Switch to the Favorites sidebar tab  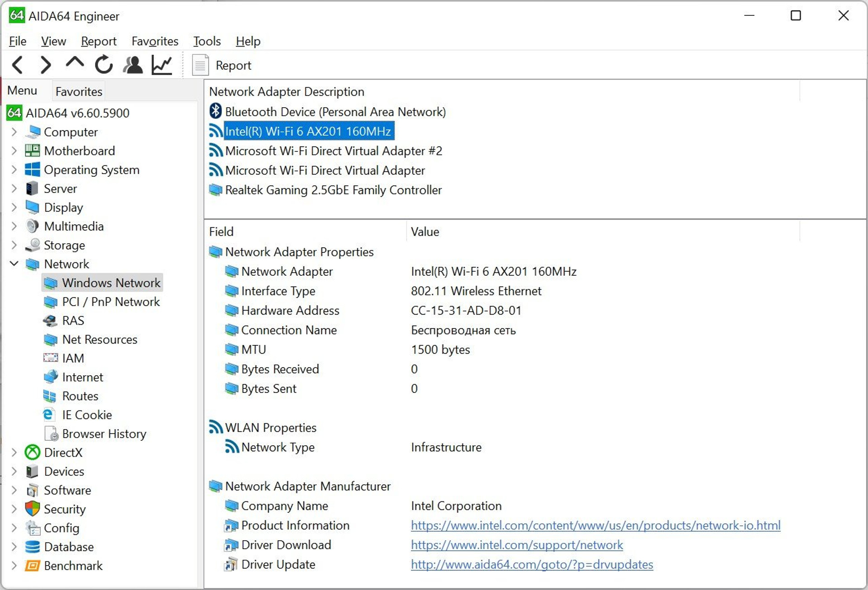pyautogui.click(x=79, y=91)
